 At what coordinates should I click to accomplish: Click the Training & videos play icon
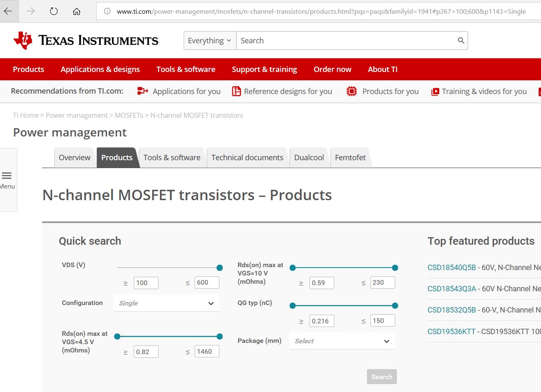click(435, 92)
